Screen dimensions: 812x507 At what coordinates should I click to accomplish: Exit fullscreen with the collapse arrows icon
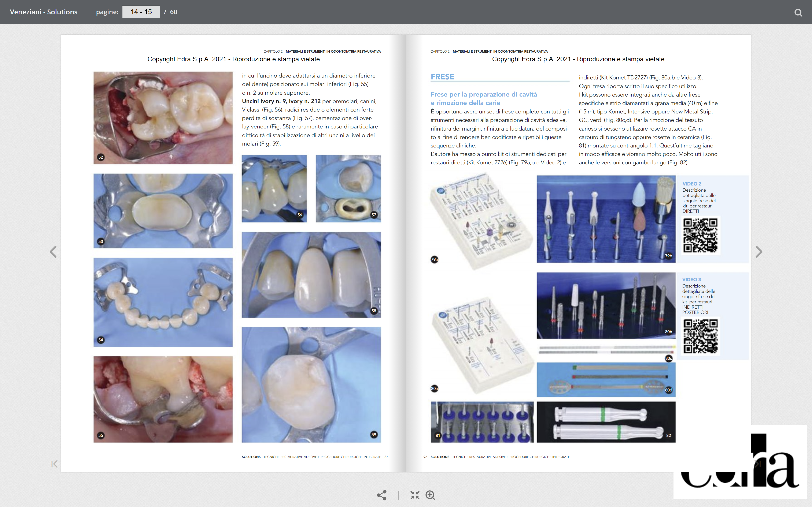415,495
